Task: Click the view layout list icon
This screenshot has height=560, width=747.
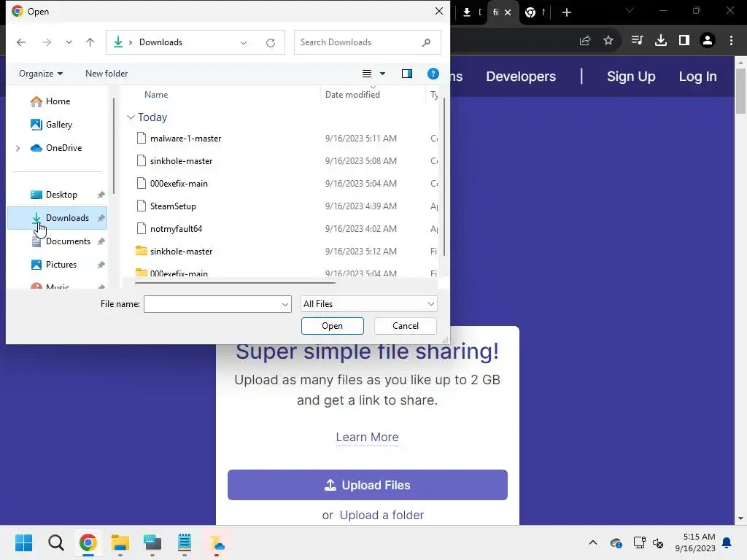Action: pyautogui.click(x=367, y=74)
